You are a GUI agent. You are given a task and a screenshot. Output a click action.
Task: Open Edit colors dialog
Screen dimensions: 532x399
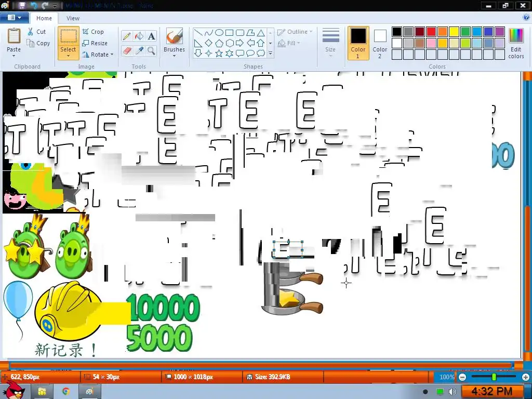[x=516, y=43]
